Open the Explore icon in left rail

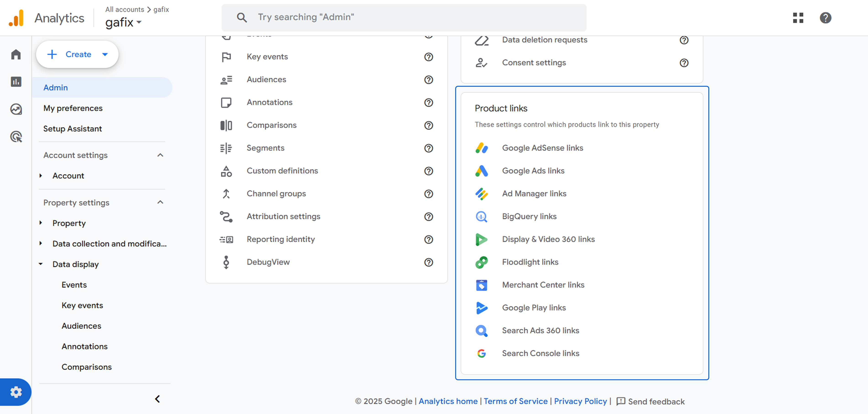pyautogui.click(x=16, y=109)
